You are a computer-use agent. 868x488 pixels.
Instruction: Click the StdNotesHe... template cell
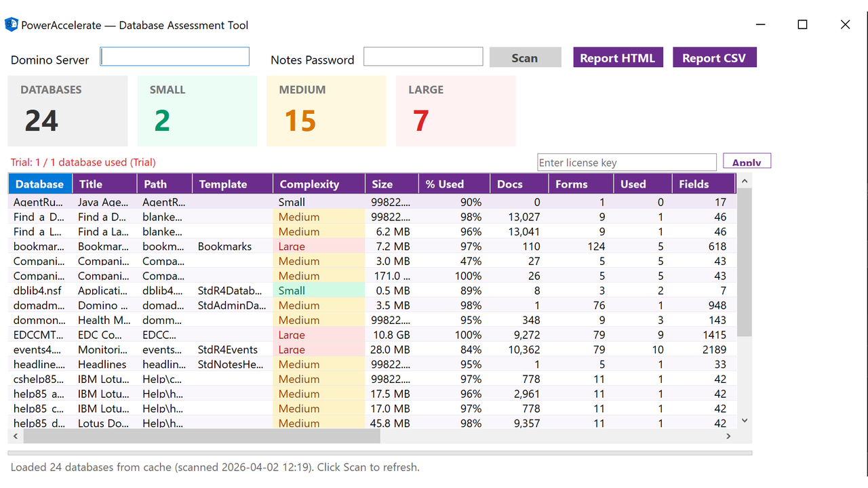coord(233,364)
